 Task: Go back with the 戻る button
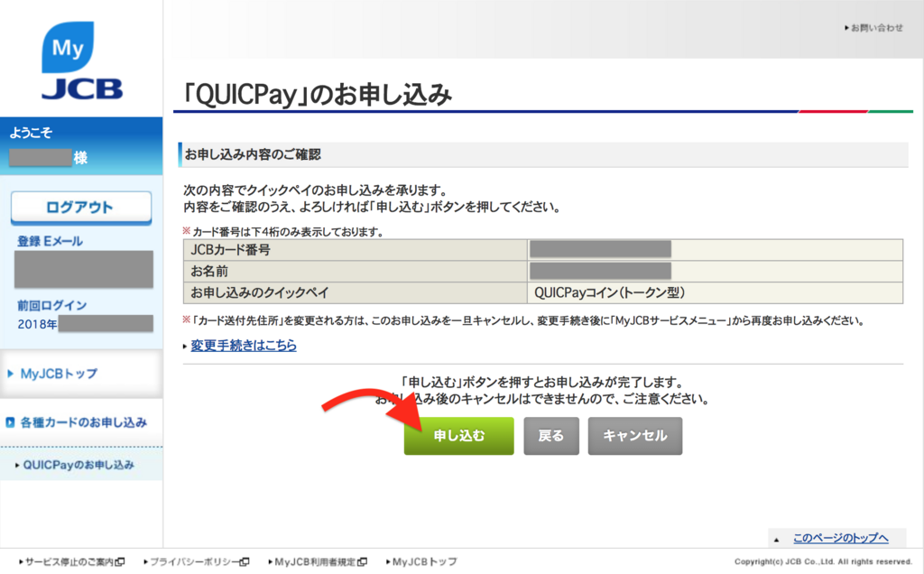[x=551, y=436]
